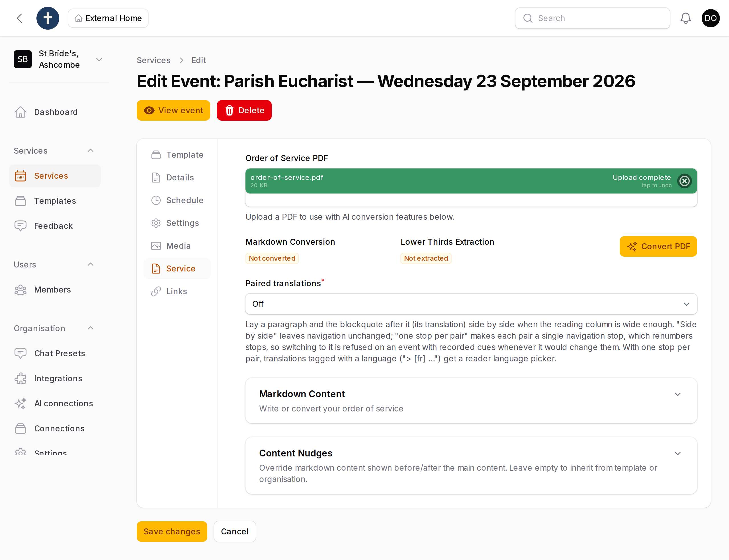Open the DO user avatar menu

pyautogui.click(x=710, y=18)
